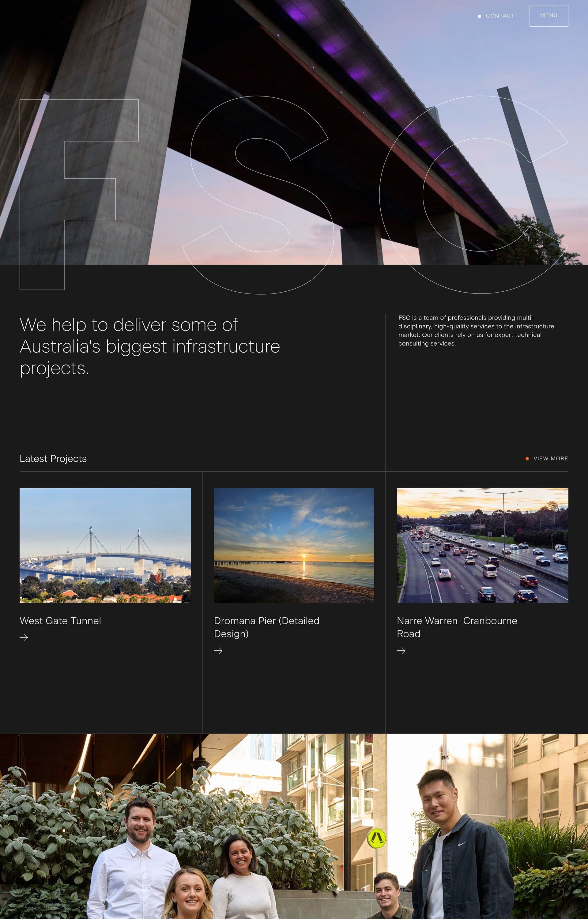
Task: Click orange dot next to VIEW MORE
Action: [527, 459]
